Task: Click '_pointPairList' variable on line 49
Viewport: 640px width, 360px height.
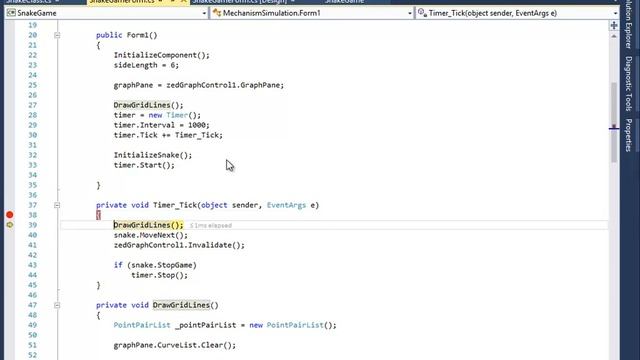Action: click(x=205, y=325)
